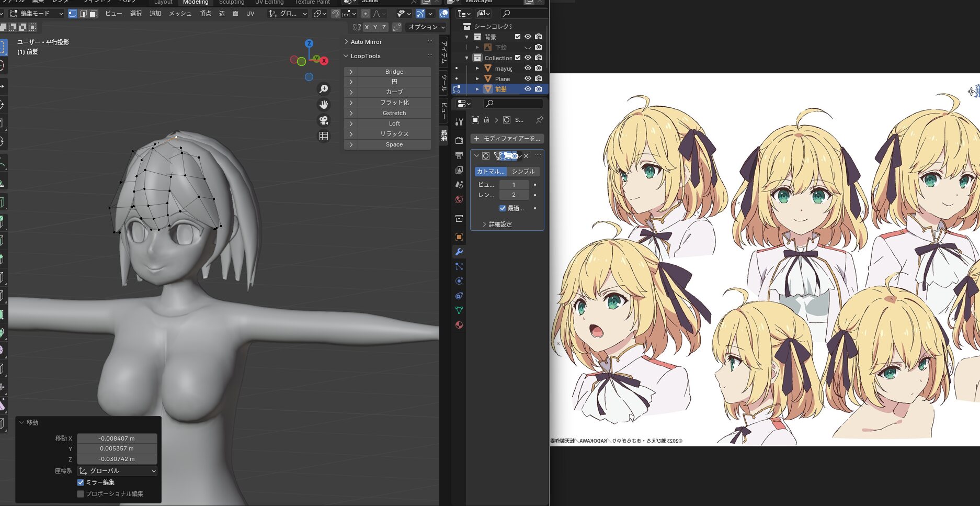Switch to Sculpting workspace tab
The height and width of the screenshot is (506, 980).
pos(232,2)
